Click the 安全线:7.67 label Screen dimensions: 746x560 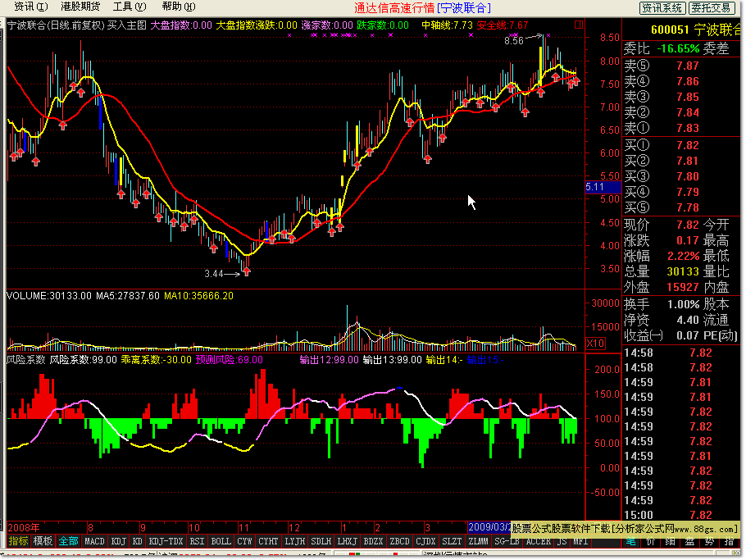coord(503,25)
